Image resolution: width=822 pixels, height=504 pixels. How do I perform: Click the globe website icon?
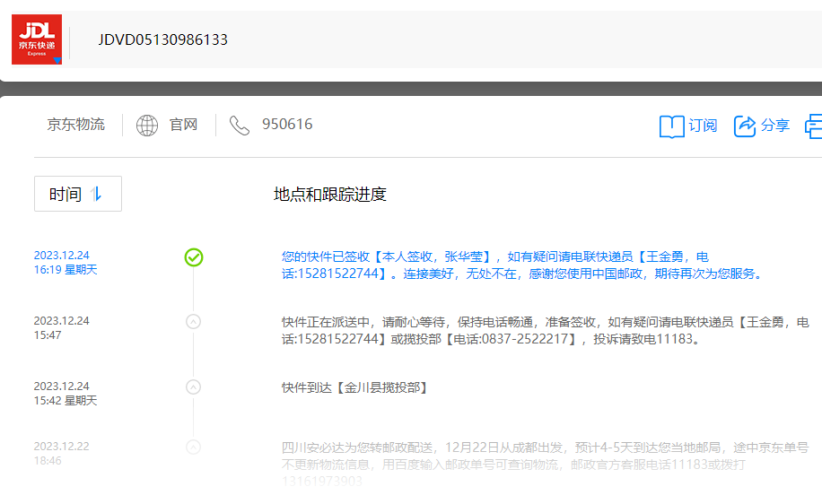[147, 126]
